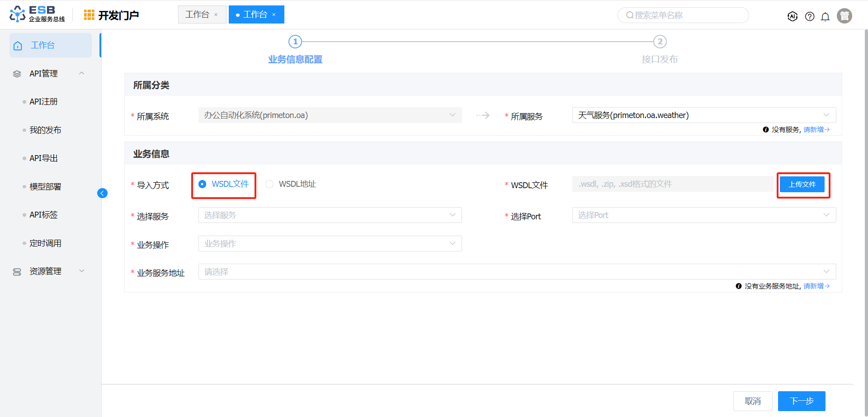Click the 搜索菜单名称 search field
The height and width of the screenshot is (417, 868).
pyautogui.click(x=683, y=15)
